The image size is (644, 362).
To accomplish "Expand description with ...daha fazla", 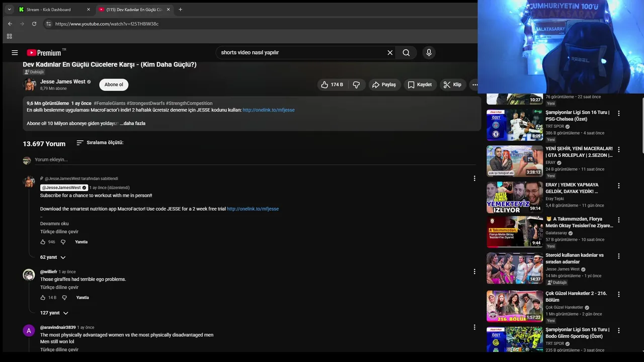I will click(132, 123).
